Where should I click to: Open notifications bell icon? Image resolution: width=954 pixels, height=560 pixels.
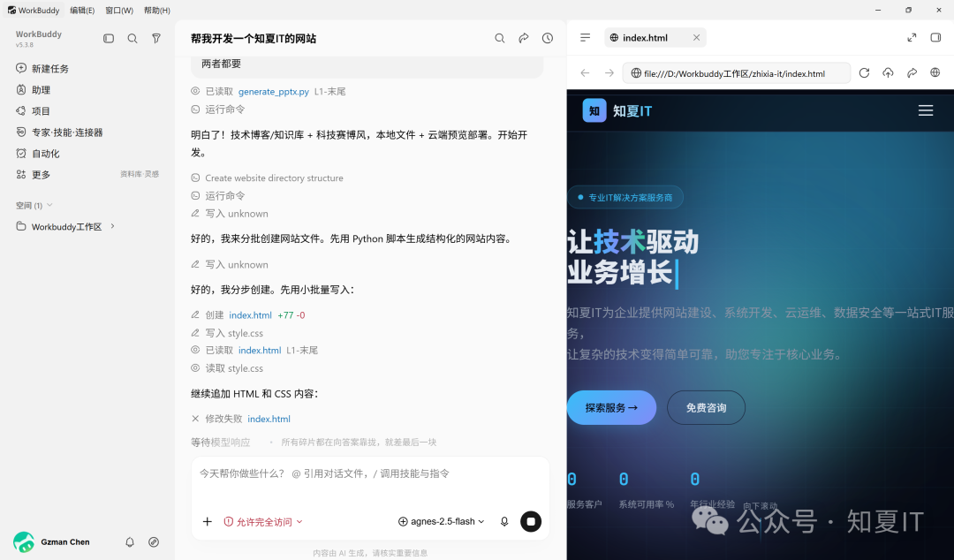(x=130, y=541)
